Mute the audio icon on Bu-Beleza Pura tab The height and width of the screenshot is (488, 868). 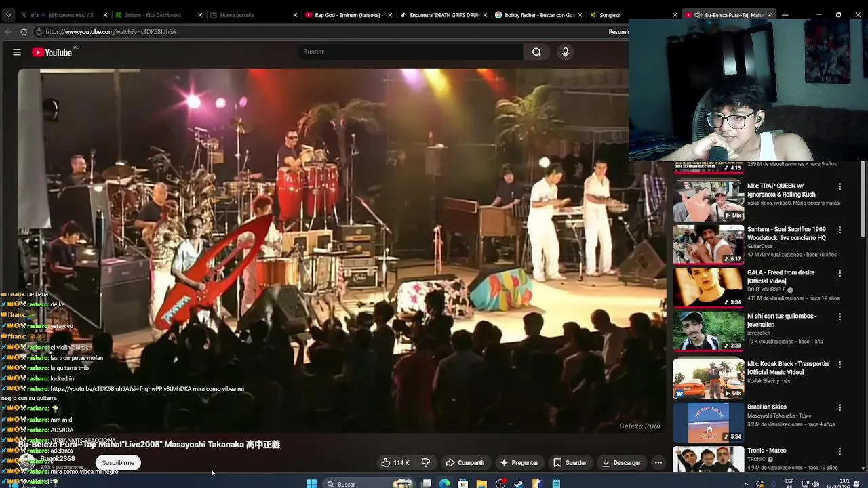pos(698,15)
